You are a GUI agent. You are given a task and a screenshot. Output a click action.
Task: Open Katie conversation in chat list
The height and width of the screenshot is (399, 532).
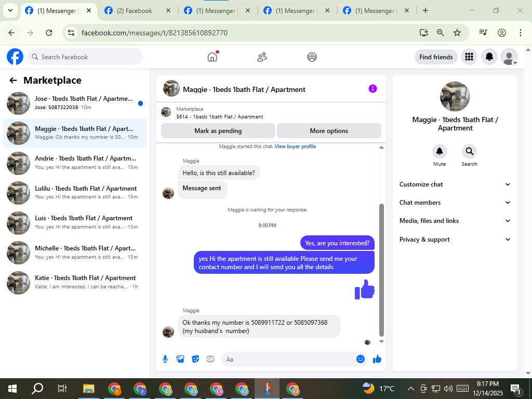pos(75,282)
